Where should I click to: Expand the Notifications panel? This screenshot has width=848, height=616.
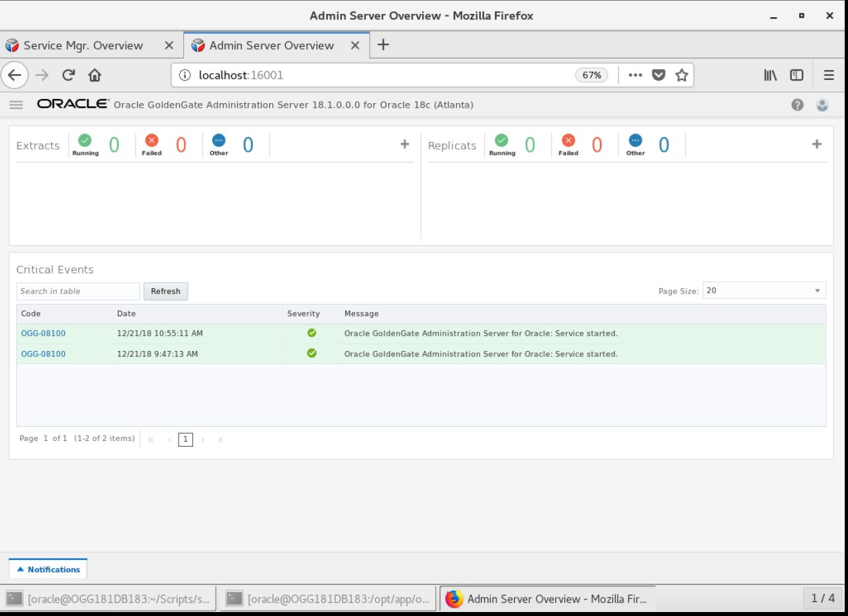48,569
